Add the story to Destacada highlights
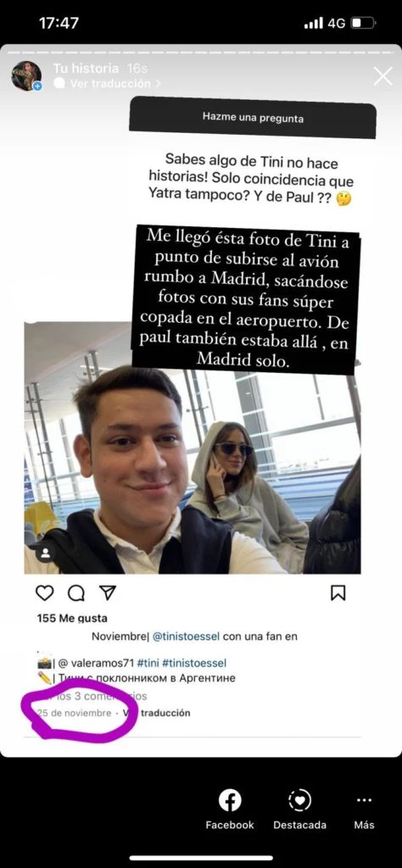Image resolution: width=402 pixels, height=868 pixels. [299, 810]
